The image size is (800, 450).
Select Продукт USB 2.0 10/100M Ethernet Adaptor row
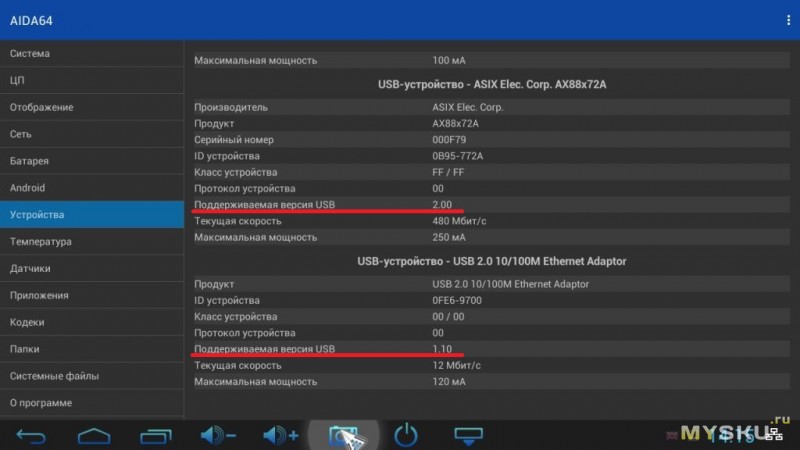click(492, 284)
